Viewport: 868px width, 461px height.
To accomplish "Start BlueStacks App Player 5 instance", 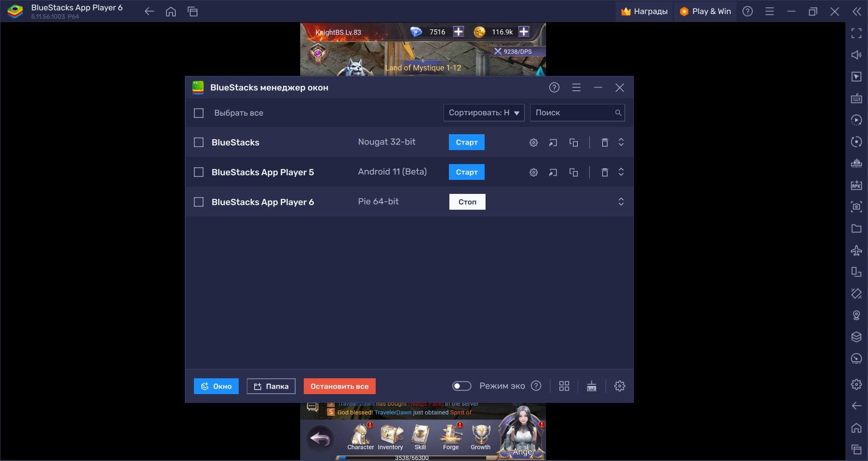I will pyautogui.click(x=467, y=172).
